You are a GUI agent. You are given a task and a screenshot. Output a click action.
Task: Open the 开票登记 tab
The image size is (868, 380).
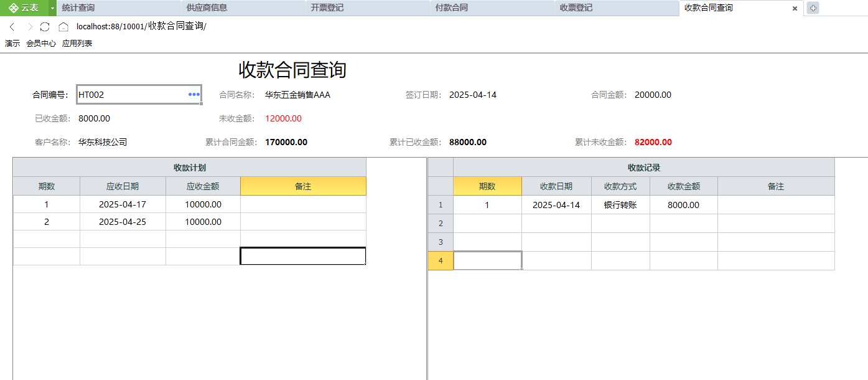click(x=368, y=8)
